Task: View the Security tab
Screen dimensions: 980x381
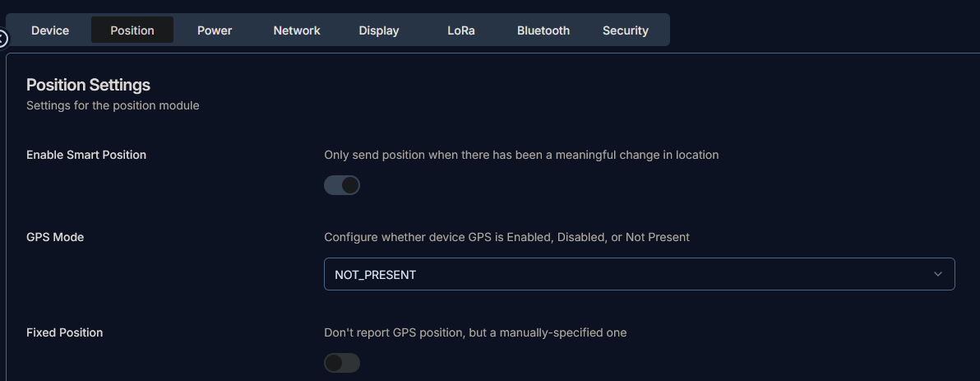Action: (626, 30)
